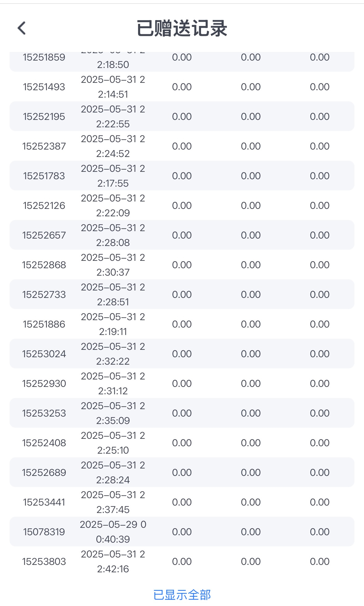This screenshot has width=364, height=606.
Task: Select record ID 15251886
Action: [x=44, y=324]
